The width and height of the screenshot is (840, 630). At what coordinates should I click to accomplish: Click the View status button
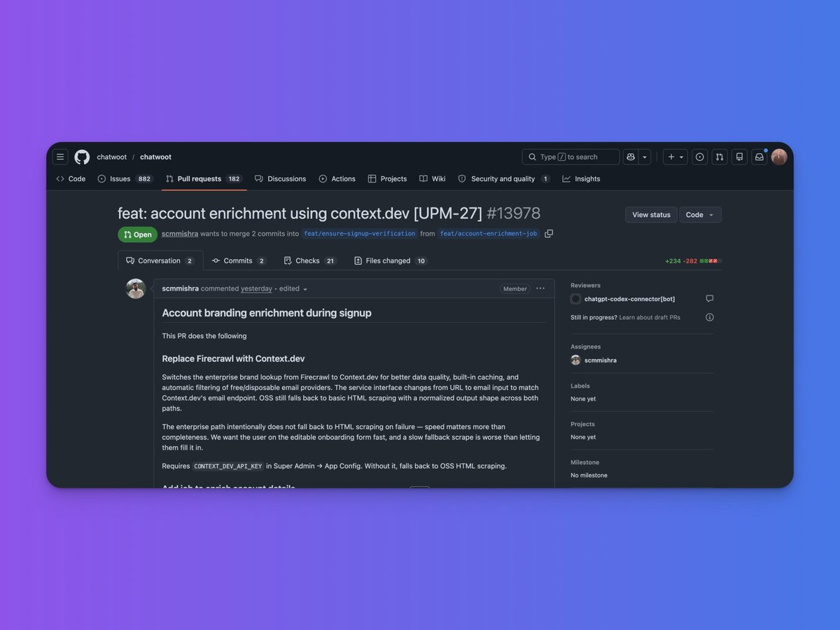point(651,215)
